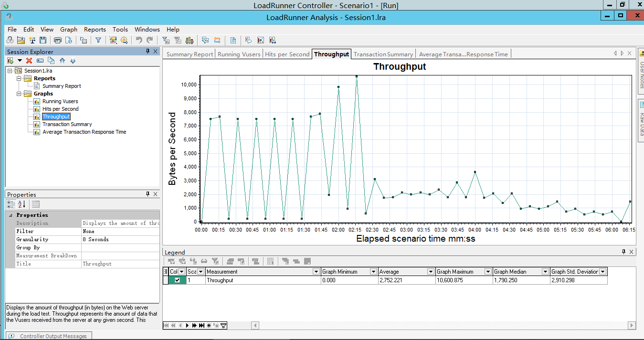
Task: Open the Graph menu
Action: (69, 29)
